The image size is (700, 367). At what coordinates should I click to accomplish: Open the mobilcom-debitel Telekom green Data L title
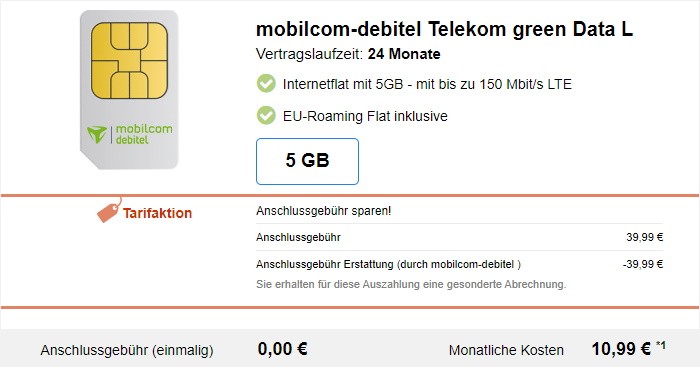tap(444, 29)
